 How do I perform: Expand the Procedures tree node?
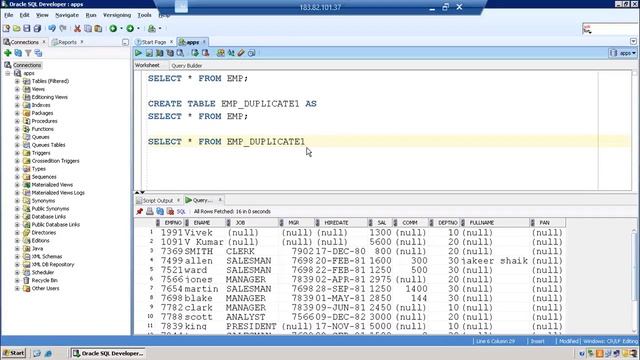click(17, 121)
